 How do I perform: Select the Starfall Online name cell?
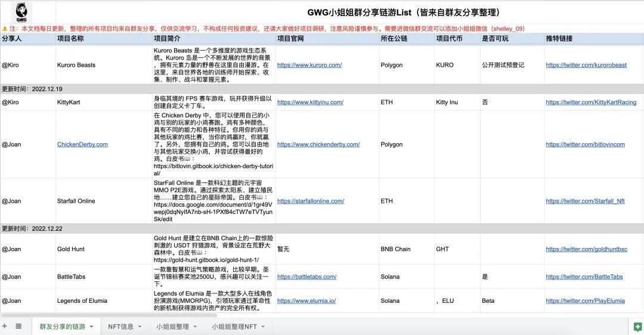click(104, 201)
